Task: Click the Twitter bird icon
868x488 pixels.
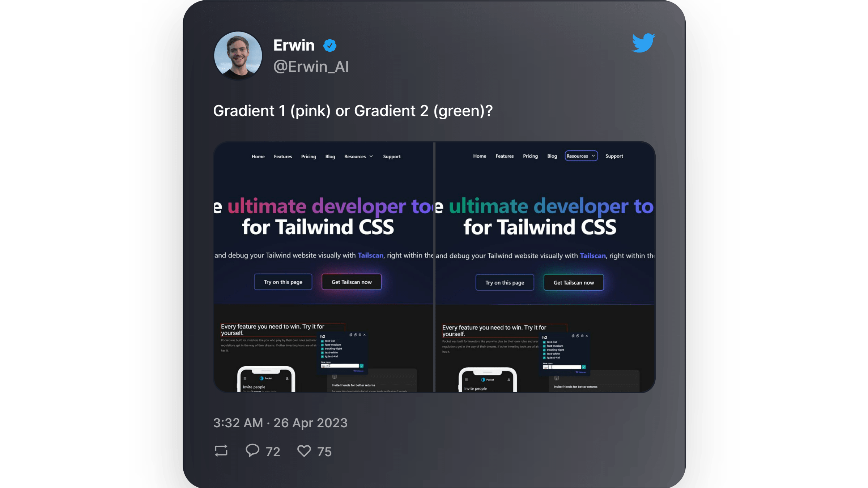Action: pos(643,42)
